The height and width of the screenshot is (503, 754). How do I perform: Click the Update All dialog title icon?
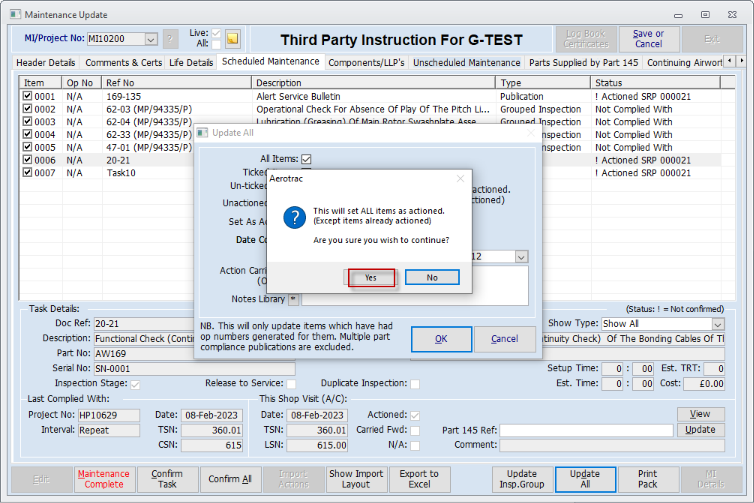click(x=202, y=133)
